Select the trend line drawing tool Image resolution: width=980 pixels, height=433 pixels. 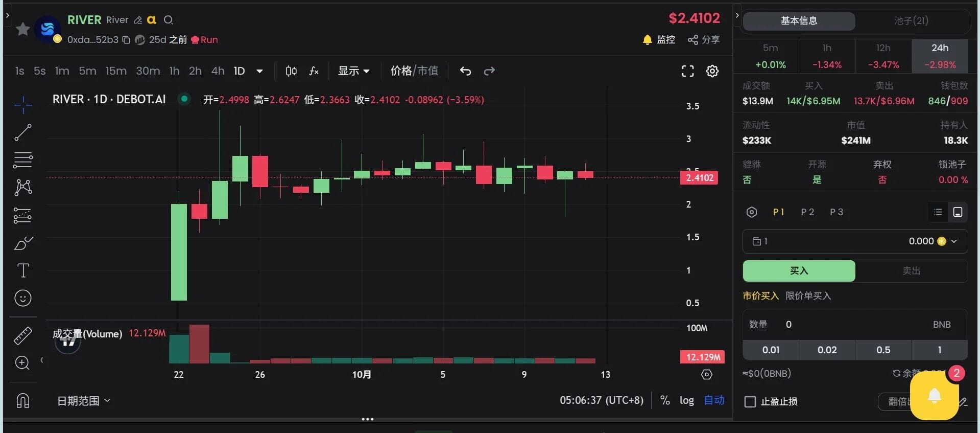23,132
